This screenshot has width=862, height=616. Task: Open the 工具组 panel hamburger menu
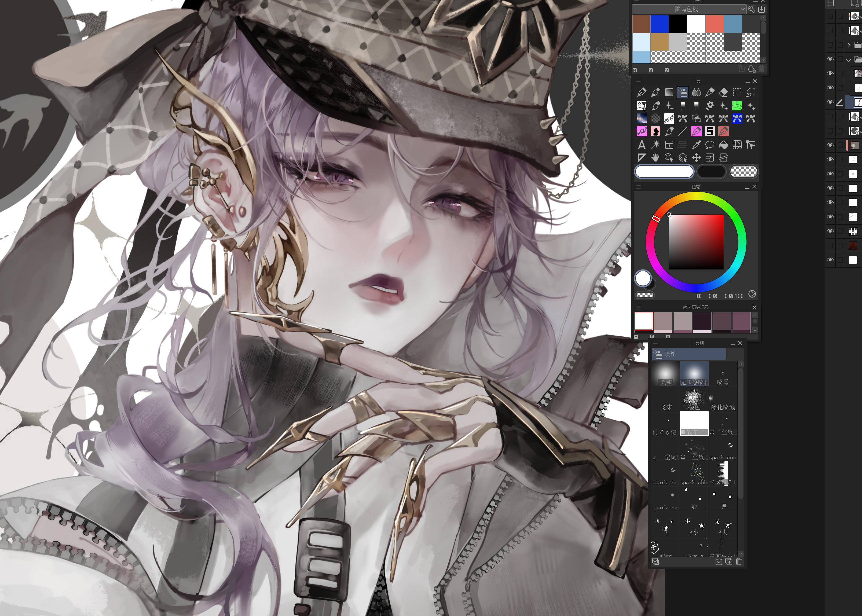[x=656, y=343]
